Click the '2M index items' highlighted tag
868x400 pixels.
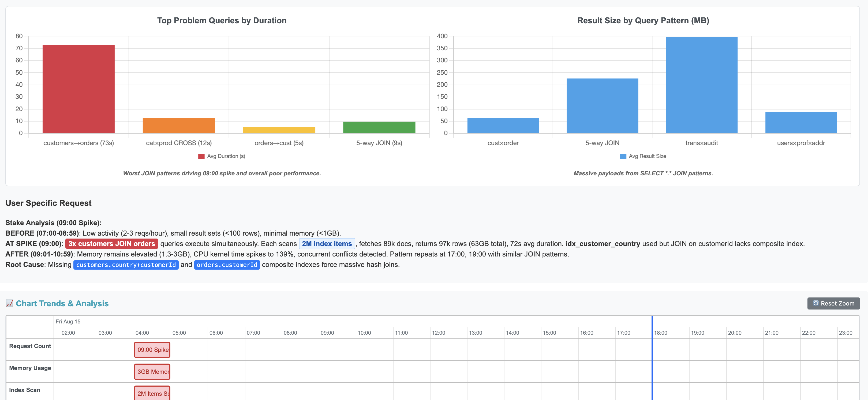tap(327, 243)
